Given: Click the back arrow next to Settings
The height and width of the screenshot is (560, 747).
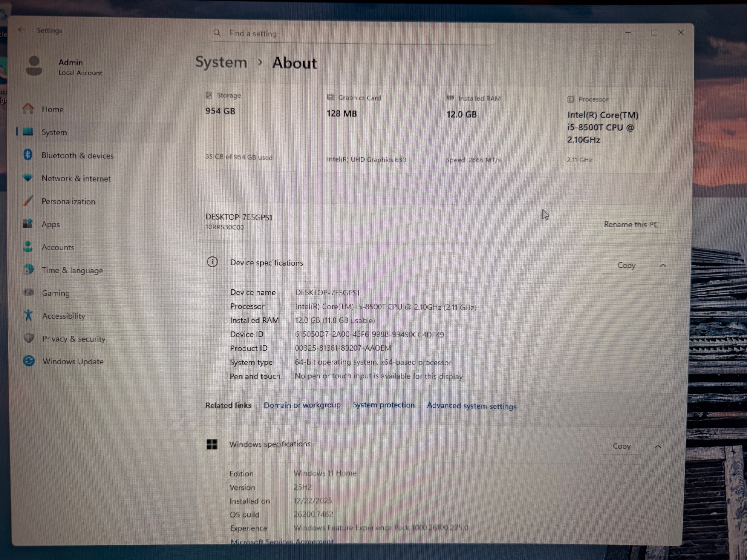Looking at the screenshot, I should pos(22,30).
